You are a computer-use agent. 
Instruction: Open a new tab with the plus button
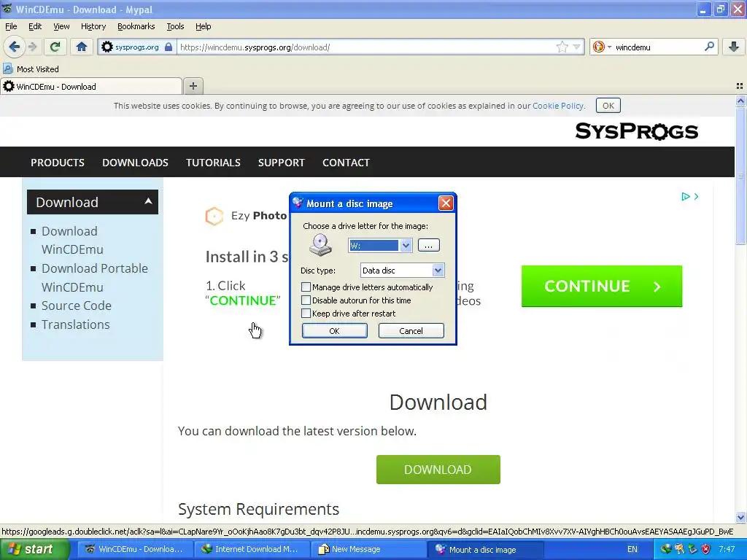click(x=193, y=86)
